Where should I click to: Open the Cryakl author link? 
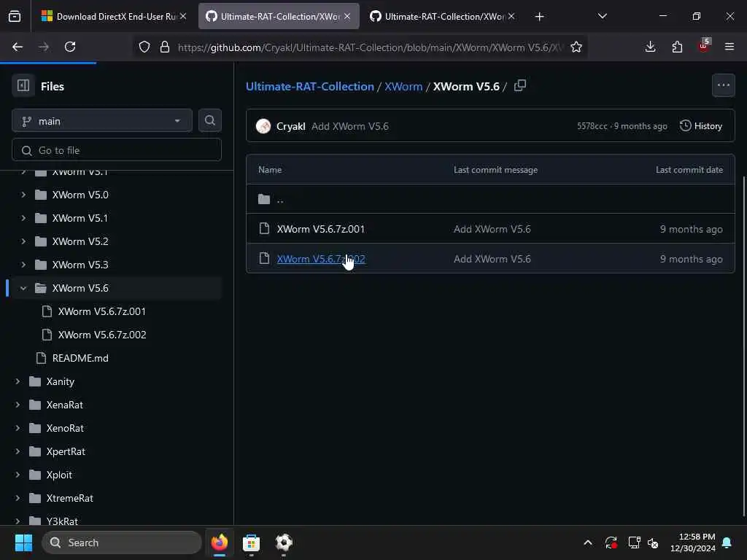tap(290, 126)
